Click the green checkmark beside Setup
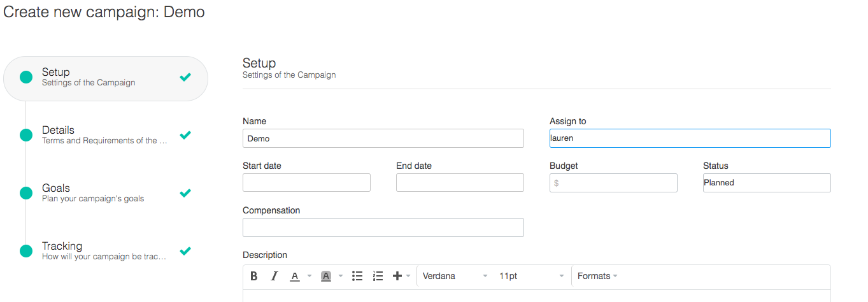 point(185,77)
